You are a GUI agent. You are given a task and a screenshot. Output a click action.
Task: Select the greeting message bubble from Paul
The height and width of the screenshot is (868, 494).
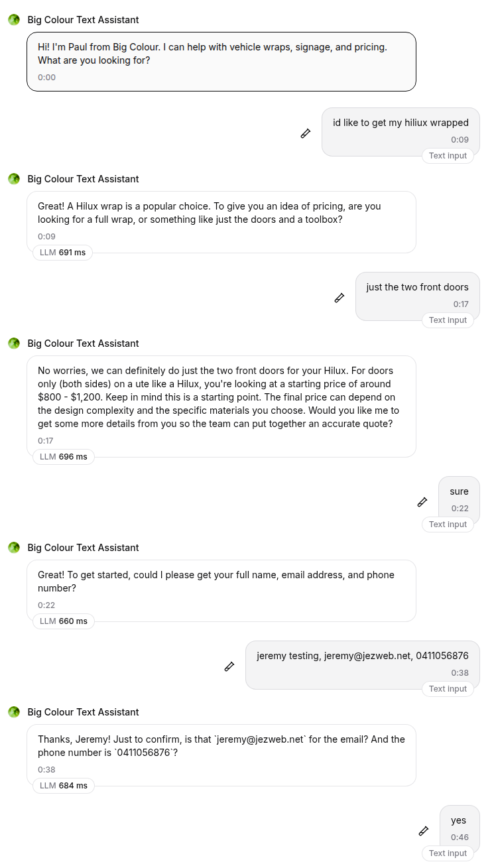(221, 62)
